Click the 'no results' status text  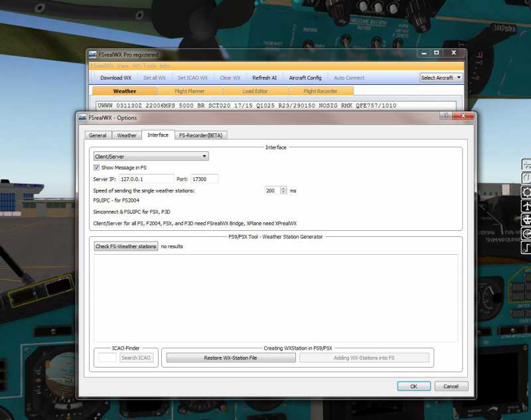pyautogui.click(x=172, y=246)
